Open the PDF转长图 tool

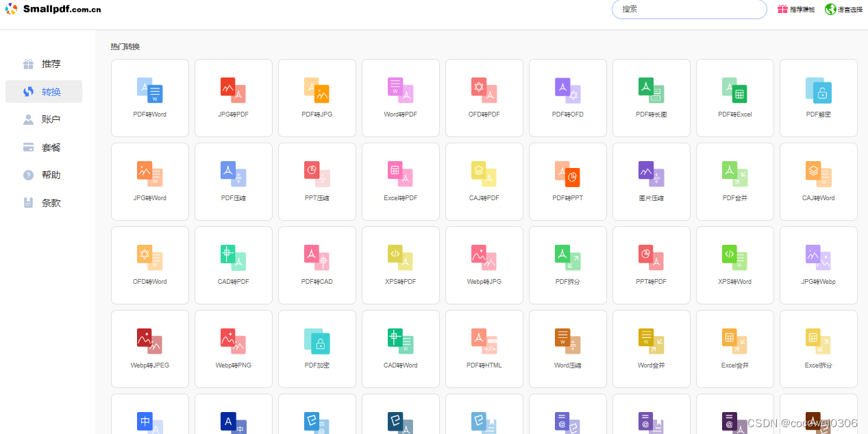[x=651, y=98]
